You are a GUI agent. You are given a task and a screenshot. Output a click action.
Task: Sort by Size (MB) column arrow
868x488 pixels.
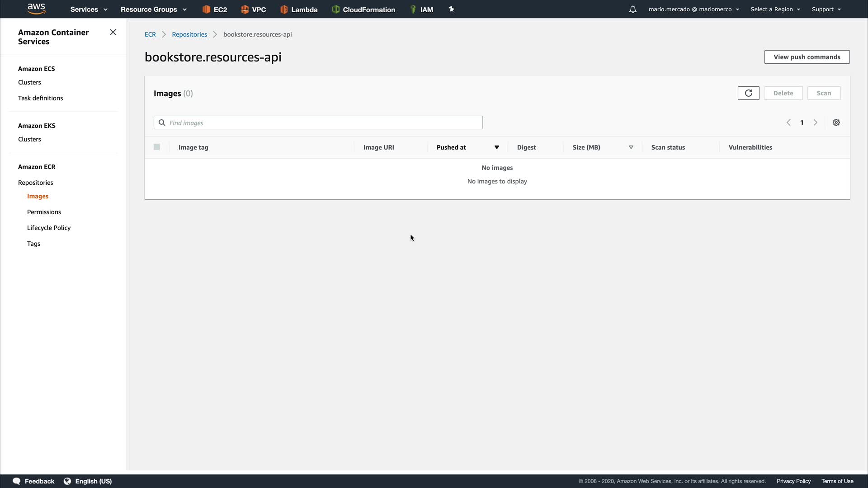(631, 147)
